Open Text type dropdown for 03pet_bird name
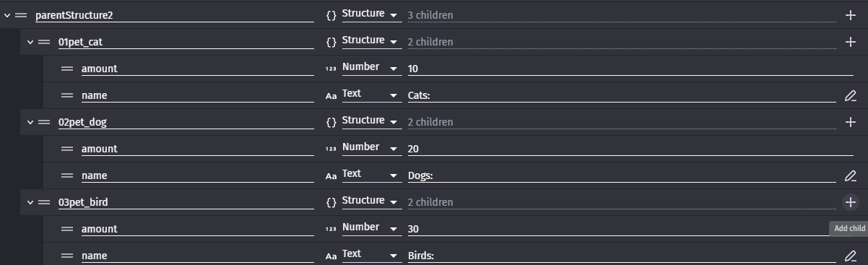This screenshot has width=868, height=265. [x=371, y=255]
